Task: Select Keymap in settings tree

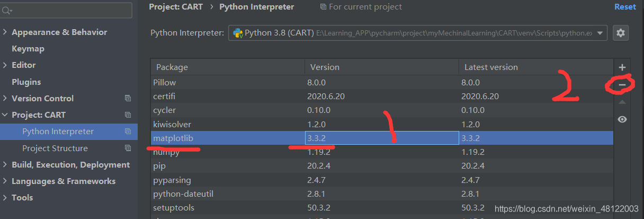Action: click(x=28, y=48)
